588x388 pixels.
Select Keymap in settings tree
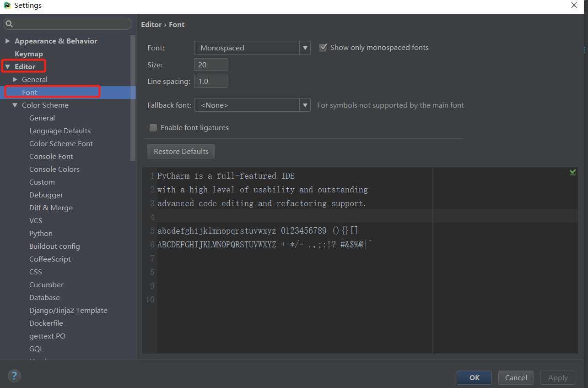tap(28, 54)
